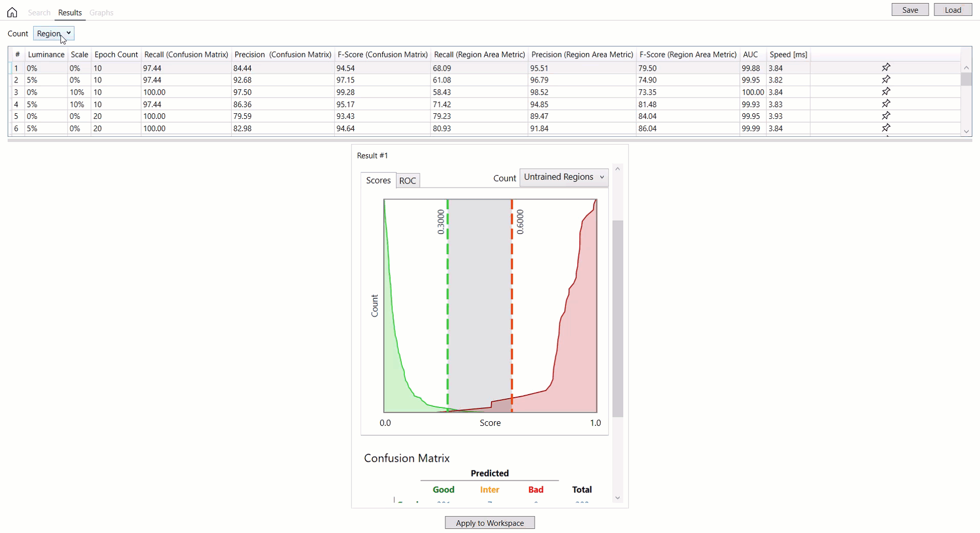Click the Save button
This screenshot has height=533, width=980.
point(910,10)
